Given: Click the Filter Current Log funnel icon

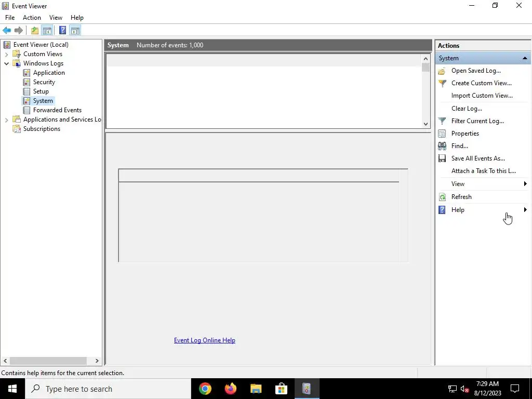Looking at the screenshot, I should 442,121.
